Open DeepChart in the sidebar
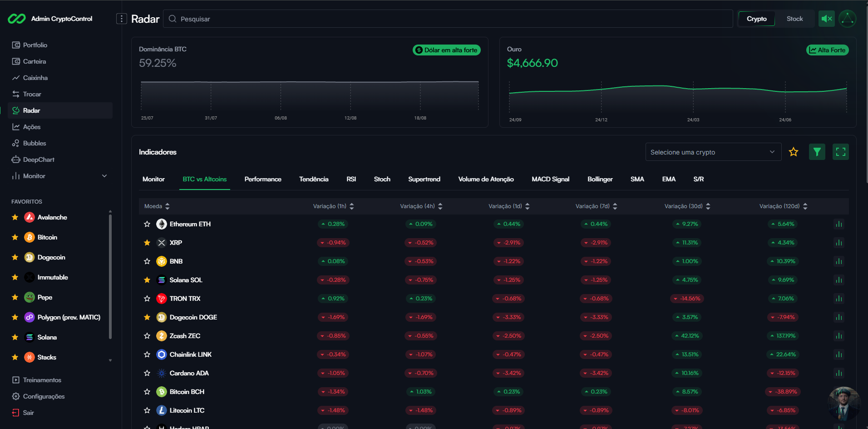Screen dimensions: 868x429 point(60,160)
